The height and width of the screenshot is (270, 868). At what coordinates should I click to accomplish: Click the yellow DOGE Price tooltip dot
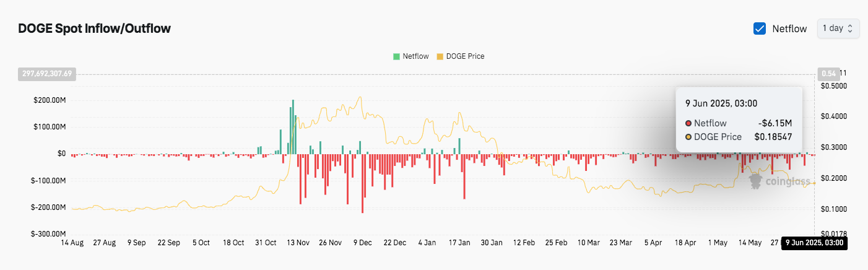pos(688,137)
